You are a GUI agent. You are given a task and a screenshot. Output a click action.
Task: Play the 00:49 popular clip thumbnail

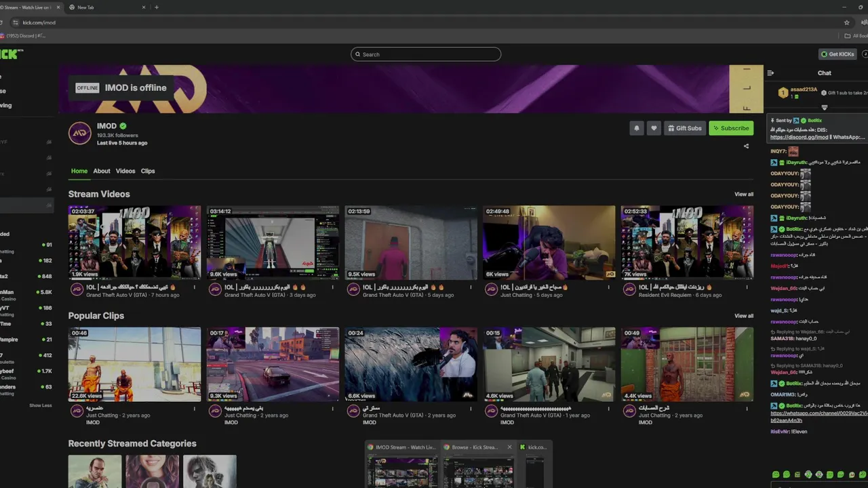687,365
